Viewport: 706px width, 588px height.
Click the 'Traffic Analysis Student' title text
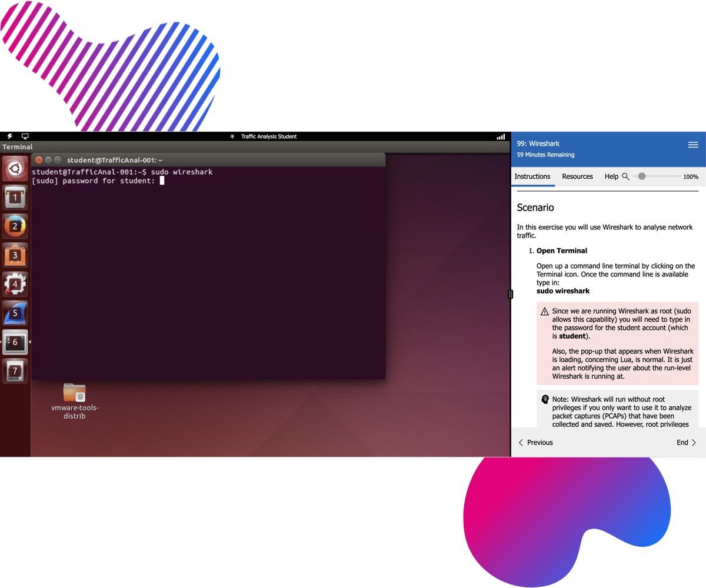click(x=269, y=136)
